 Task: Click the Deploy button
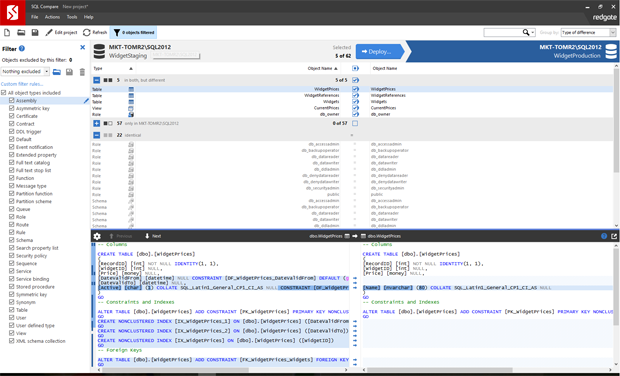point(379,52)
